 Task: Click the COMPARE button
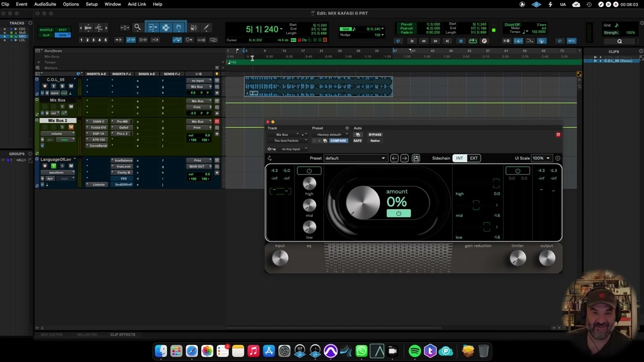pos(338,141)
